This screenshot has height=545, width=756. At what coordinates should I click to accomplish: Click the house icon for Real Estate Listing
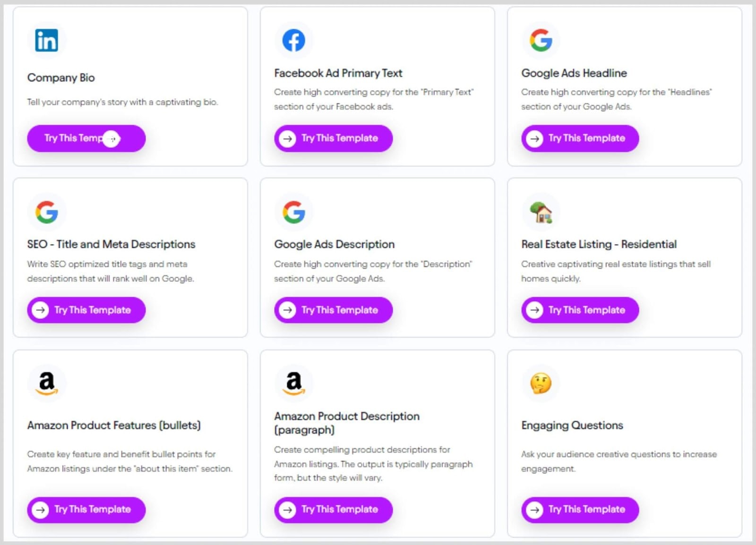pos(541,212)
